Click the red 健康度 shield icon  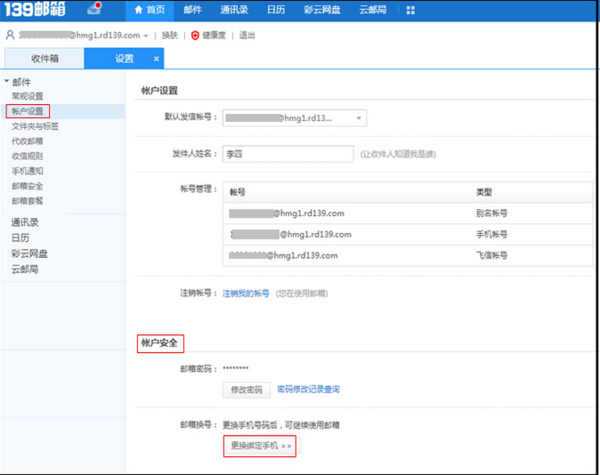click(x=195, y=35)
